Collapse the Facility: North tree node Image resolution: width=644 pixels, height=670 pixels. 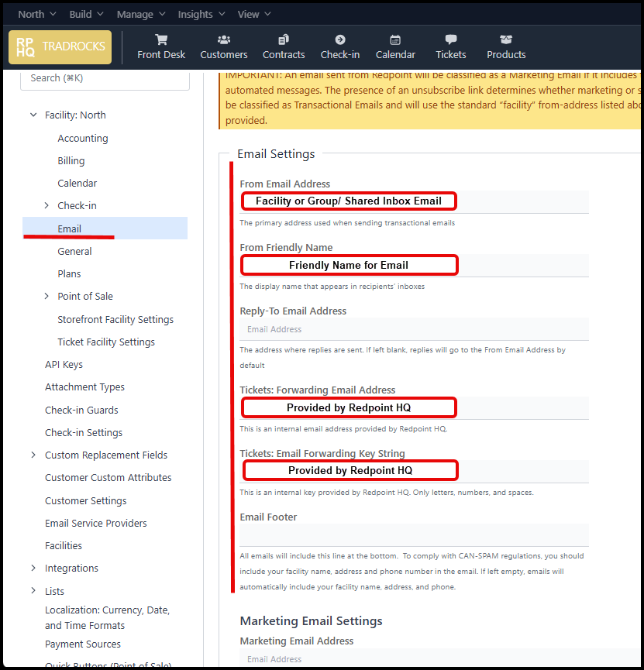(33, 115)
